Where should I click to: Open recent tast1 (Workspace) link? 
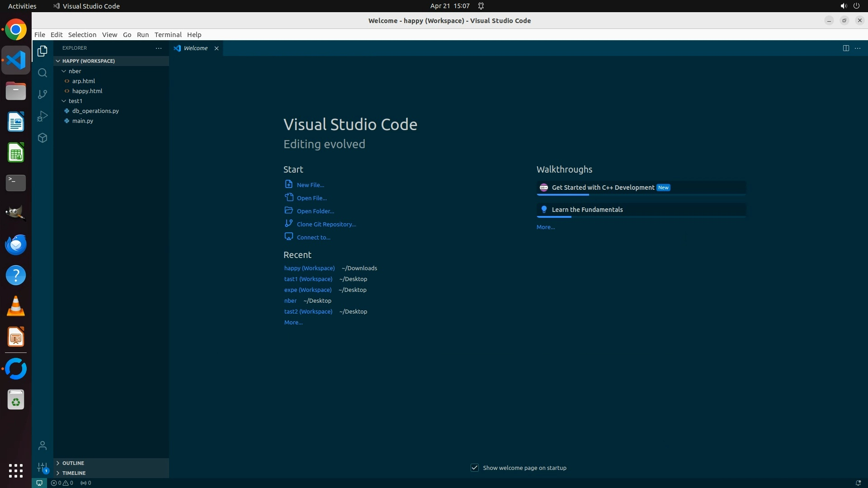pos(308,279)
